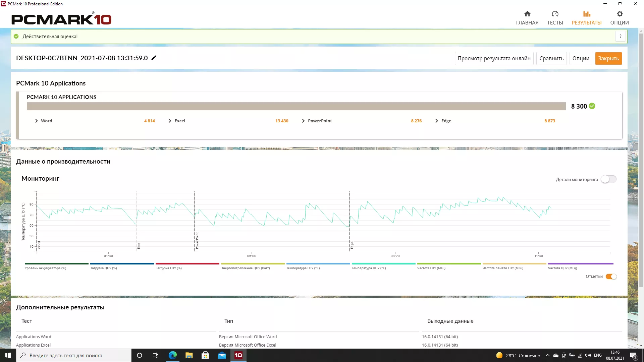Screen dimensions: 644x362
Task: Open Cortana from the taskbar
Action: pos(140,355)
